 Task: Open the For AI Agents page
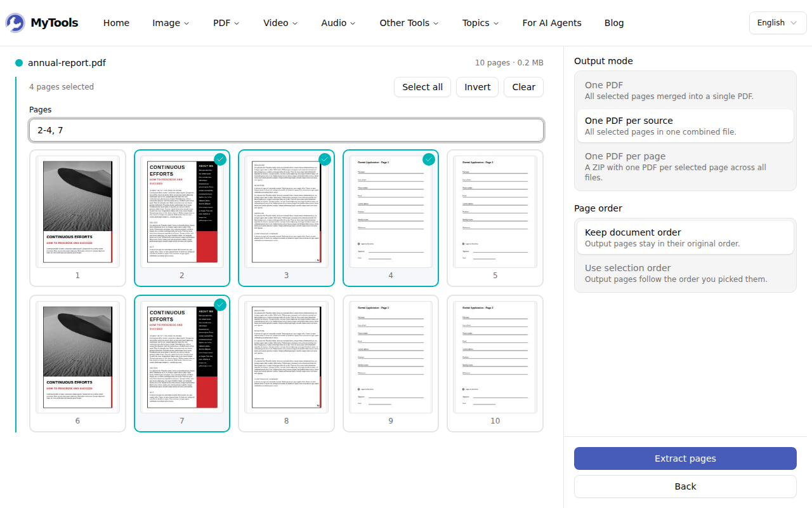pos(552,23)
